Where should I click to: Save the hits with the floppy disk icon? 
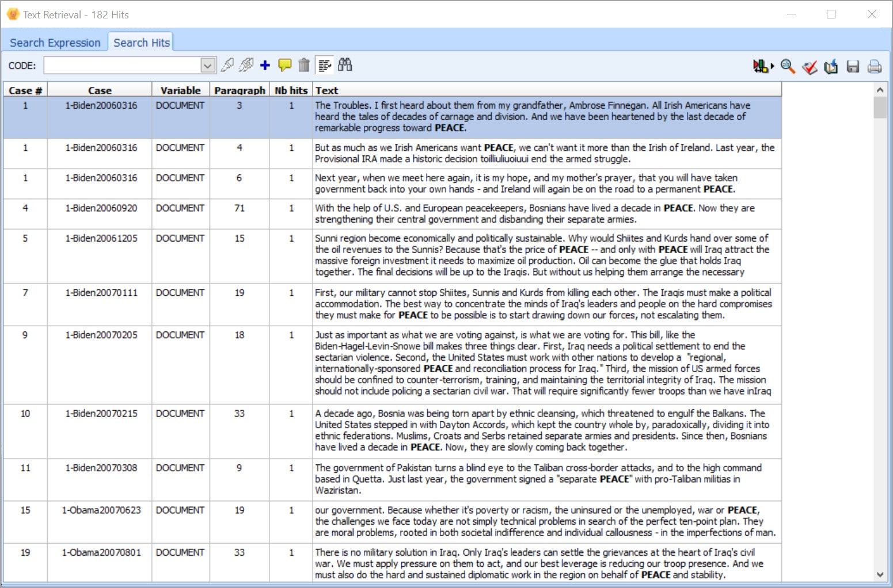853,67
